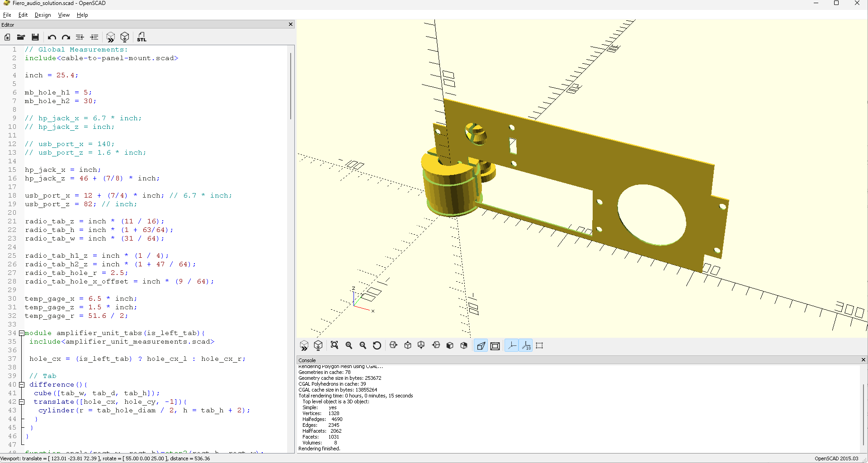Save the file with the floppy disk icon
Image resolution: width=868 pixels, height=463 pixels.
tap(35, 37)
